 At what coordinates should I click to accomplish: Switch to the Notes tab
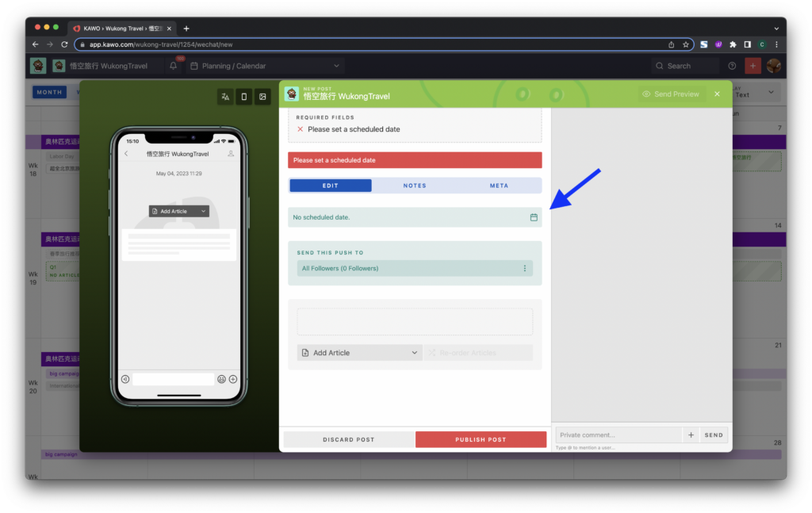415,186
